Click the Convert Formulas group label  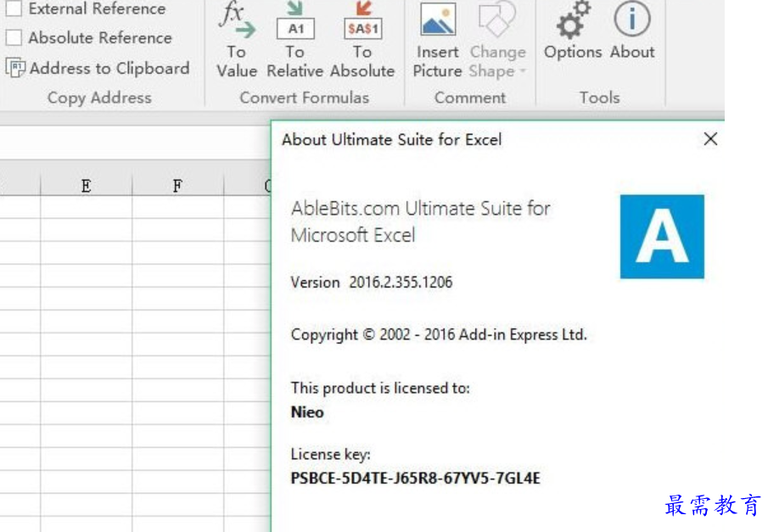coord(304,98)
